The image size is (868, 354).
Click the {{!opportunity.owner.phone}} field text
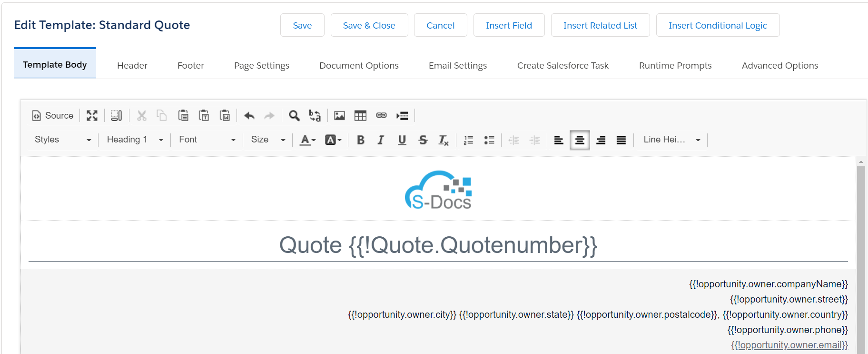pos(788,330)
